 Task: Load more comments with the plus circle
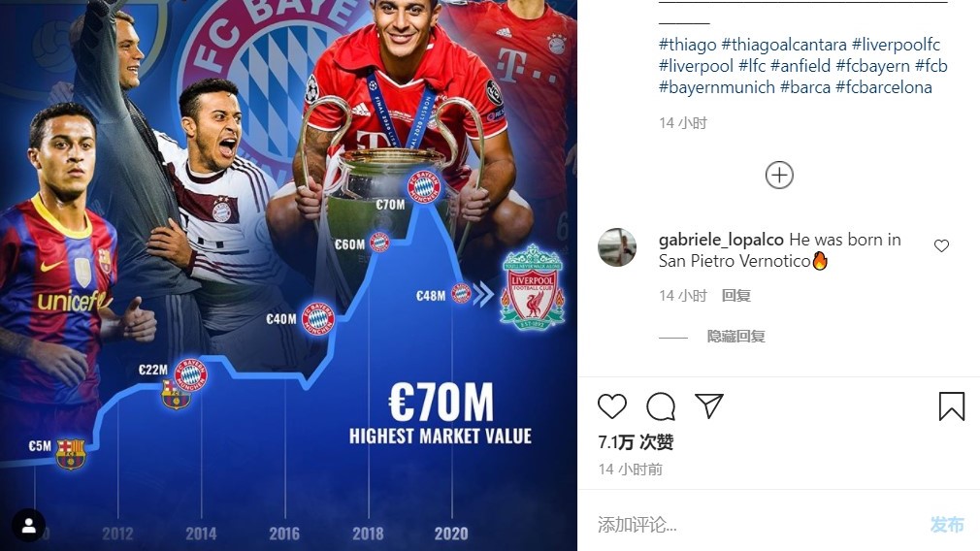coord(779,175)
